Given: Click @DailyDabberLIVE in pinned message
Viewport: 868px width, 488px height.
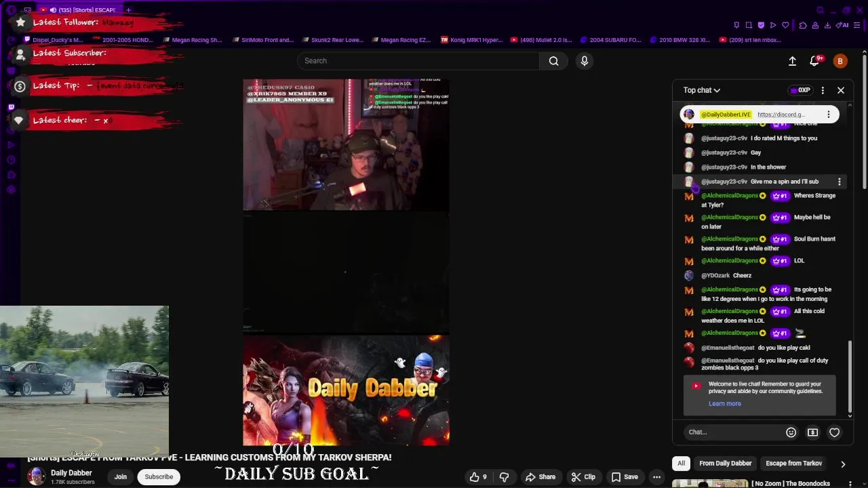Looking at the screenshot, I should (x=726, y=115).
